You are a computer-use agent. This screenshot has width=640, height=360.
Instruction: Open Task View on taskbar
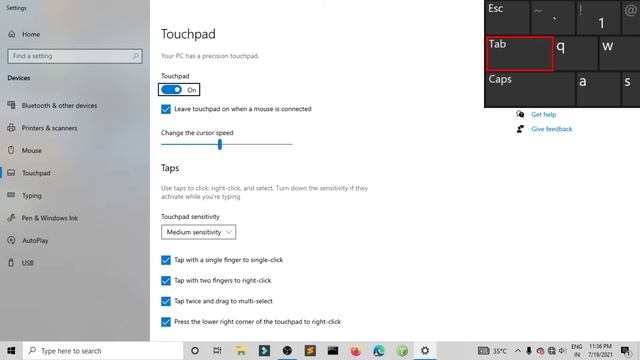pos(218,351)
